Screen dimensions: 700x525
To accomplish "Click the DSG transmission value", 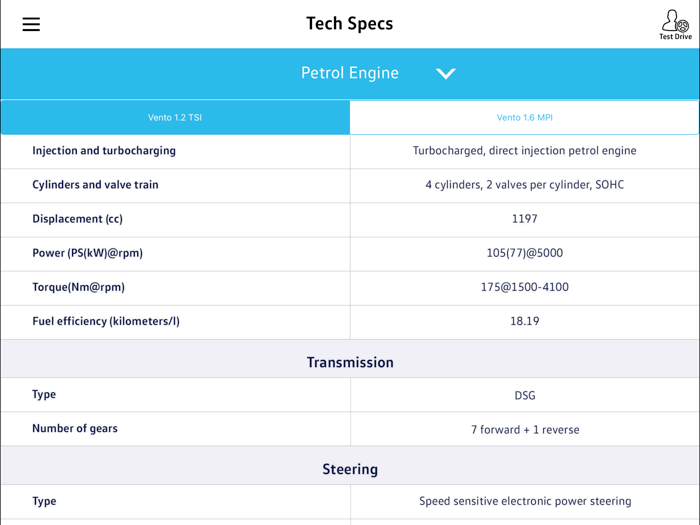I will click(x=525, y=396).
